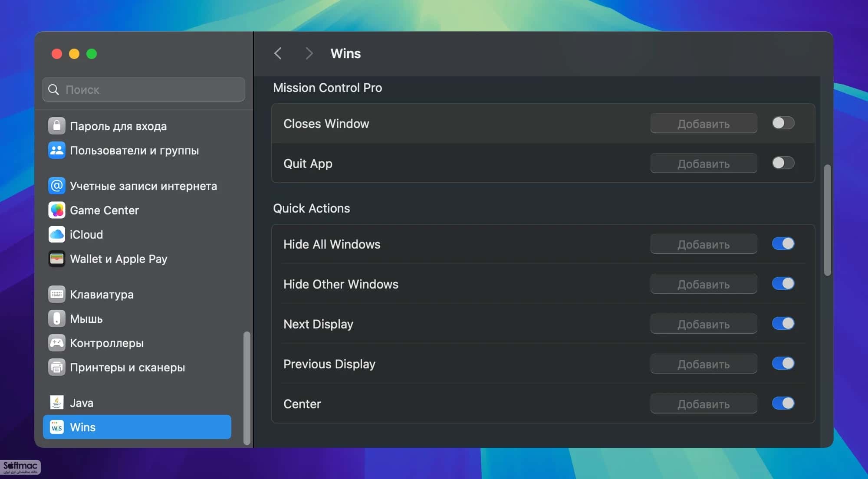Click the Quick Actions section heading
Viewport: 868px width, 479px height.
pyautogui.click(x=311, y=208)
